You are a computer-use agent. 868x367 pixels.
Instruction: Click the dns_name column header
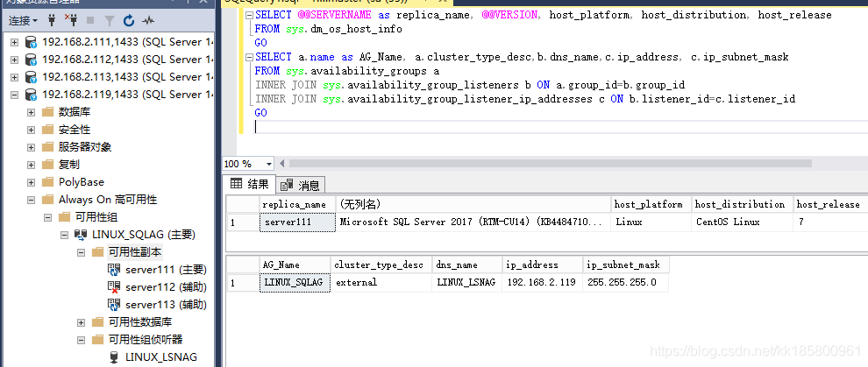[x=468, y=265]
